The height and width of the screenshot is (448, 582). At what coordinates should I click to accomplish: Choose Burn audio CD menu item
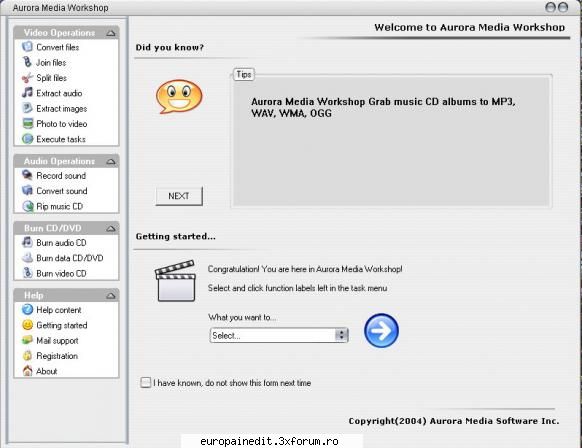tap(54, 243)
